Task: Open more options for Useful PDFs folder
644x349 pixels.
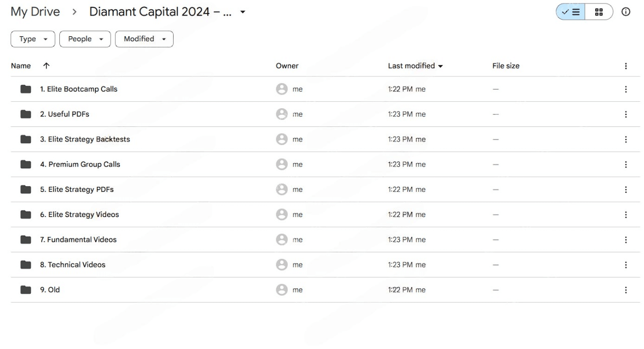Action: (x=626, y=114)
